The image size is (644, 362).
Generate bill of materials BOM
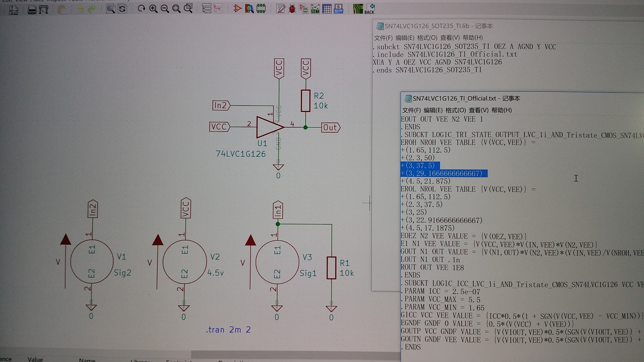[x=338, y=9]
